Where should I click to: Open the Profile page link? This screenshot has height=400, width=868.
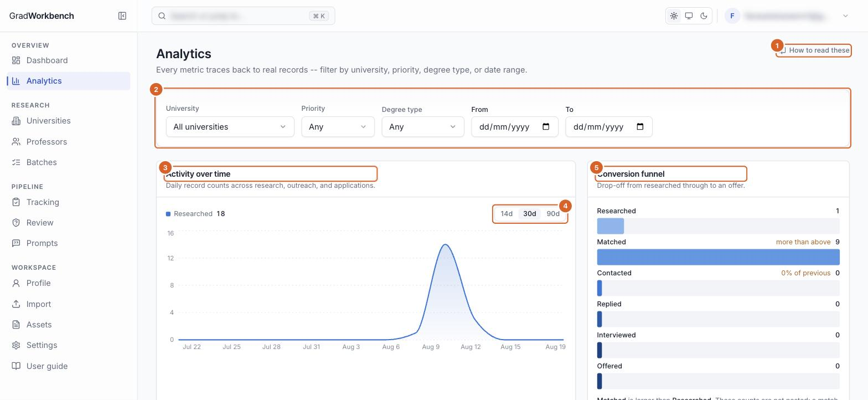[69, 283]
